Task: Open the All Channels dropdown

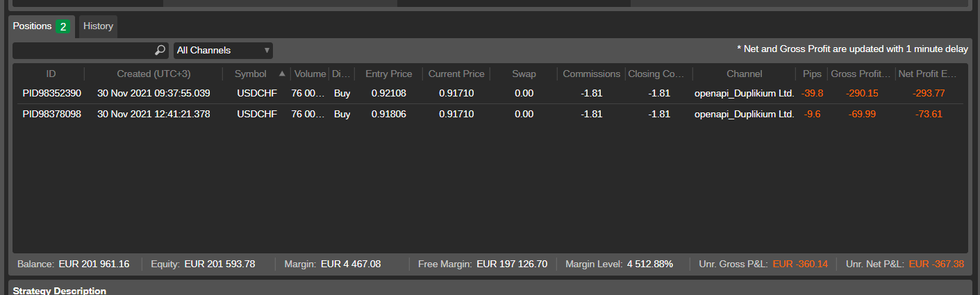Action: point(223,50)
